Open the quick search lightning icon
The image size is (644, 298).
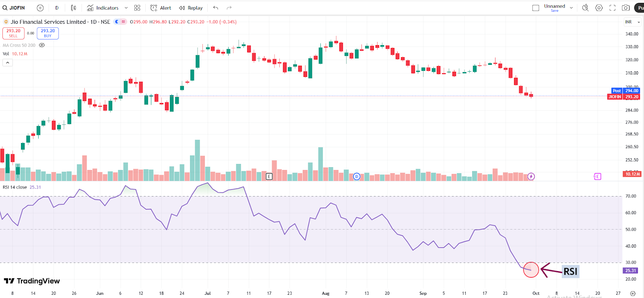click(x=585, y=8)
